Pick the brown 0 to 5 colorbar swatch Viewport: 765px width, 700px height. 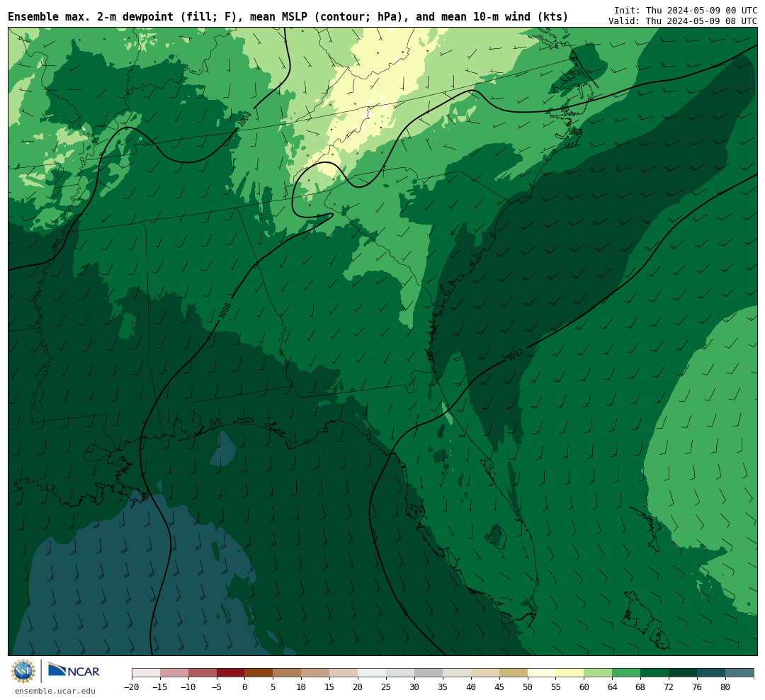tap(259, 673)
